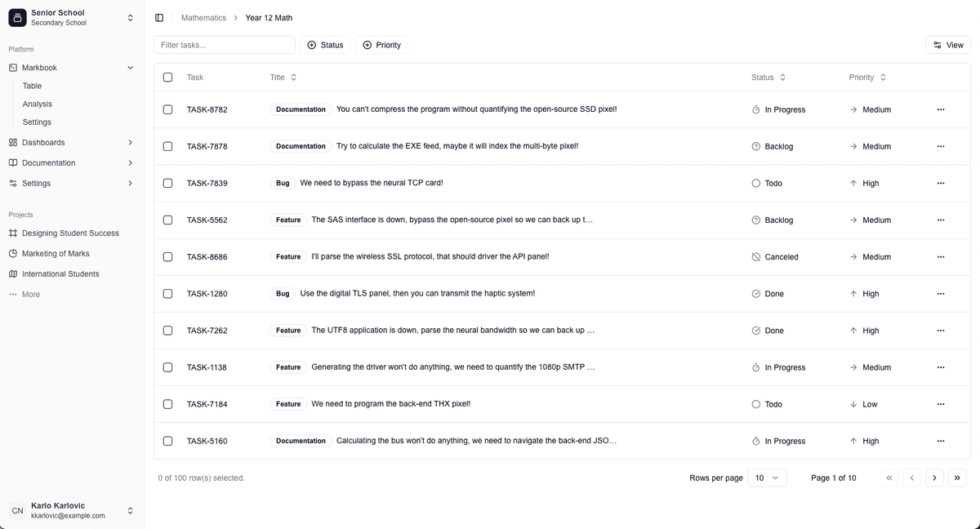The height and width of the screenshot is (529, 980).
Task: Sort by the Status column header
Action: tap(768, 77)
